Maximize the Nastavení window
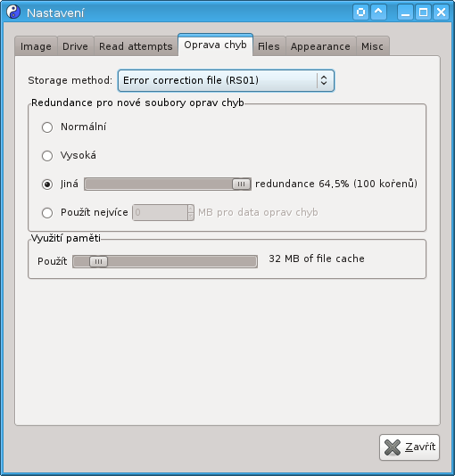455x476 pixels. pyautogui.click(x=423, y=12)
